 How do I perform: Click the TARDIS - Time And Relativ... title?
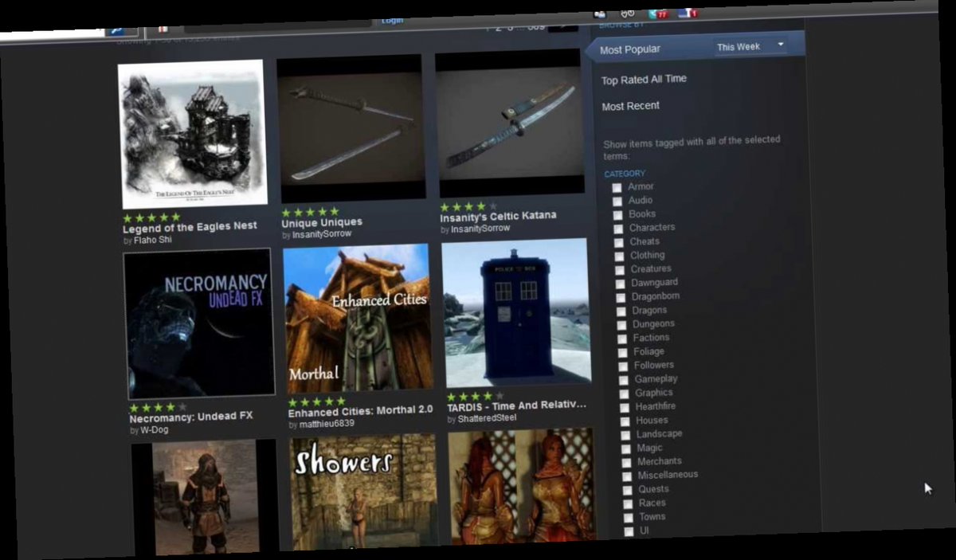click(516, 405)
